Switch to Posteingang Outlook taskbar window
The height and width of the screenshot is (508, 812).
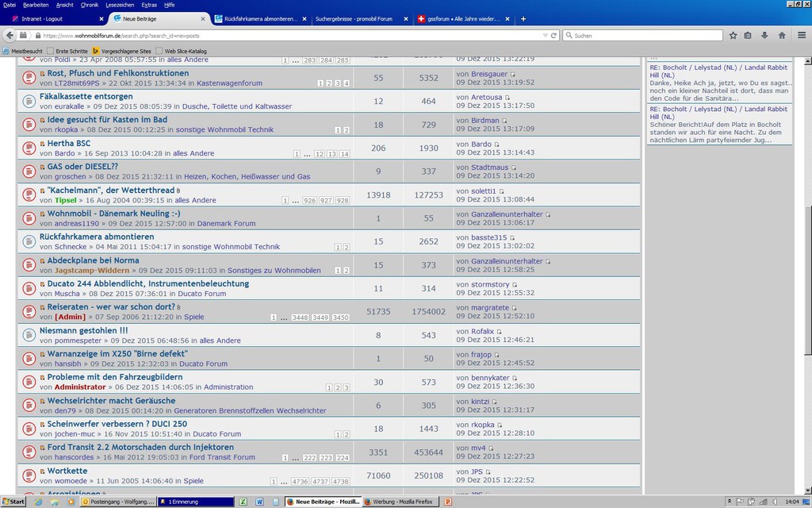tap(118, 502)
